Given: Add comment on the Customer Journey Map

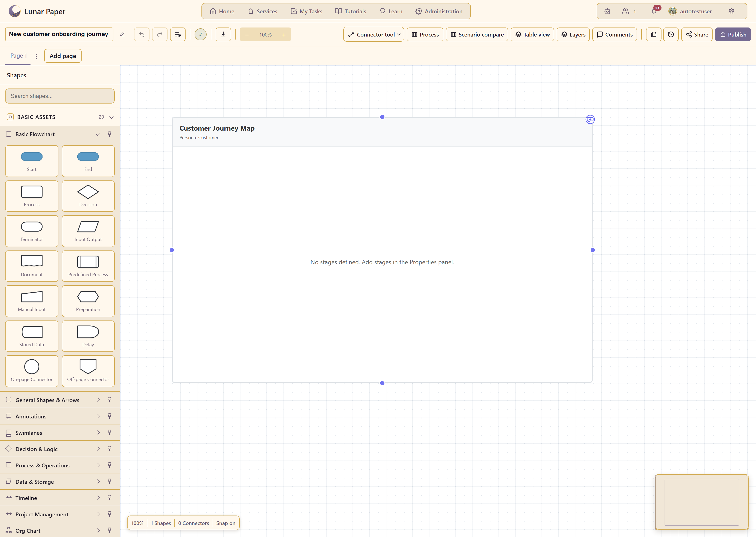Looking at the screenshot, I should click(x=590, y=119).
